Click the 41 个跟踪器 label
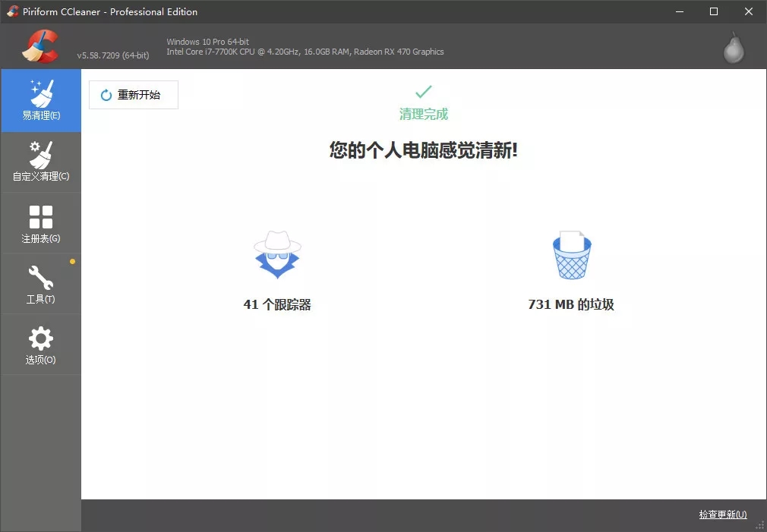767x532 pixels. [276, 304]
